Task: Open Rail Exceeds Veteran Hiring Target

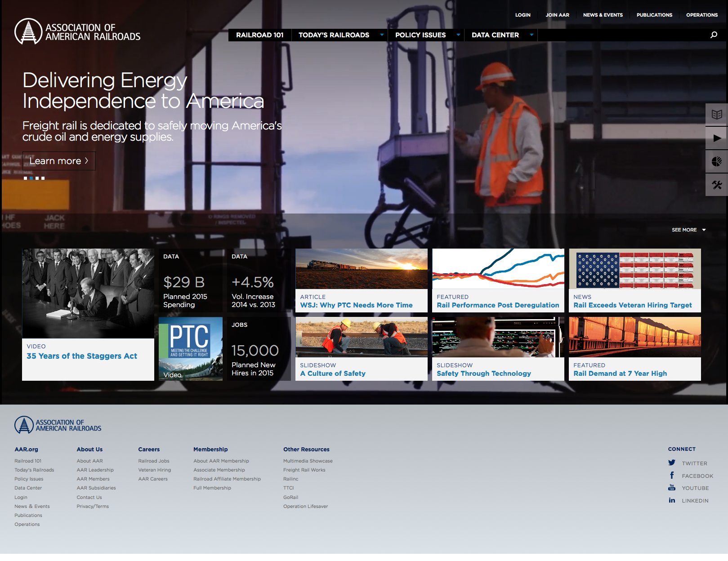Action: point(635,280)
